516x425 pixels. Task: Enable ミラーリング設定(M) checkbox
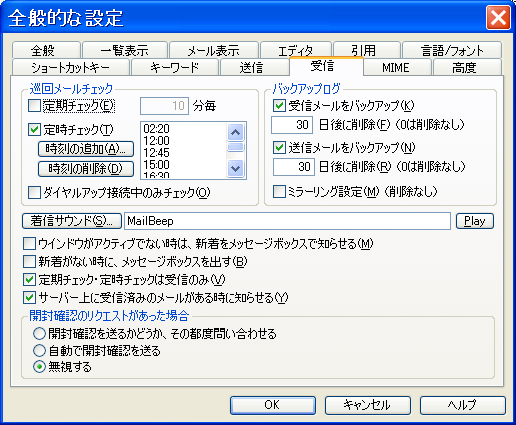(279, 192)
